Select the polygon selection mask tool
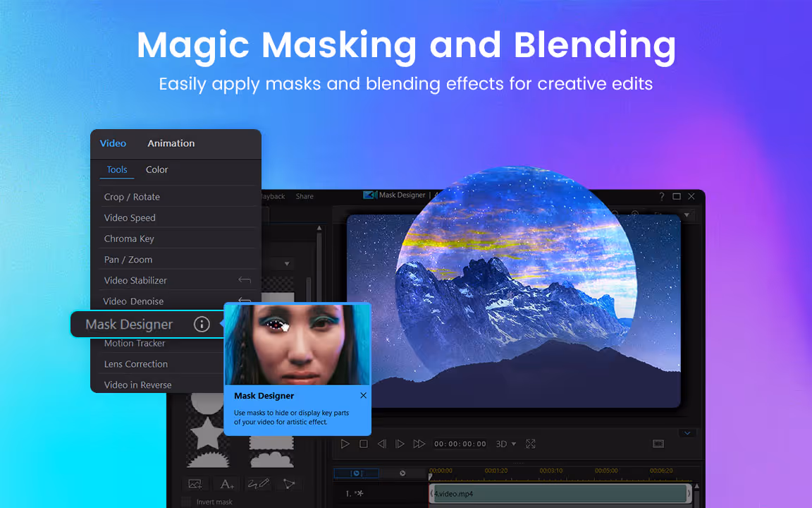 (x=289, y=483)
